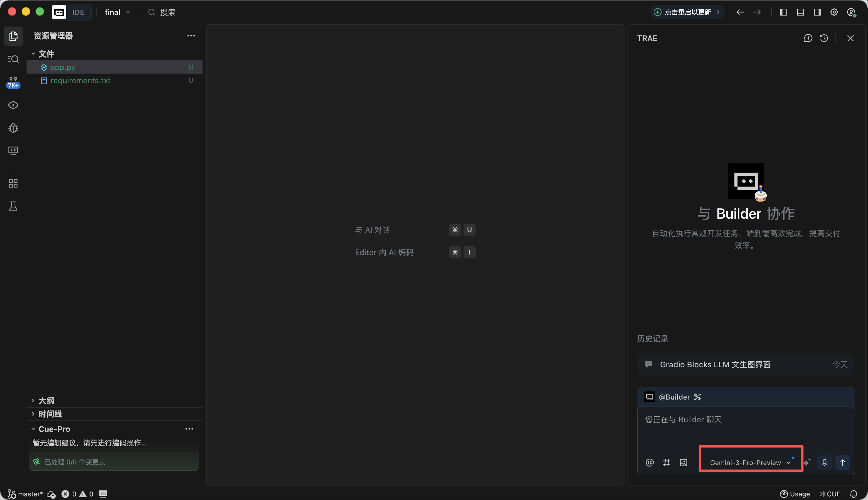Open the testing flask icon in the sidebar
The image size is (868, 500).
13,206
